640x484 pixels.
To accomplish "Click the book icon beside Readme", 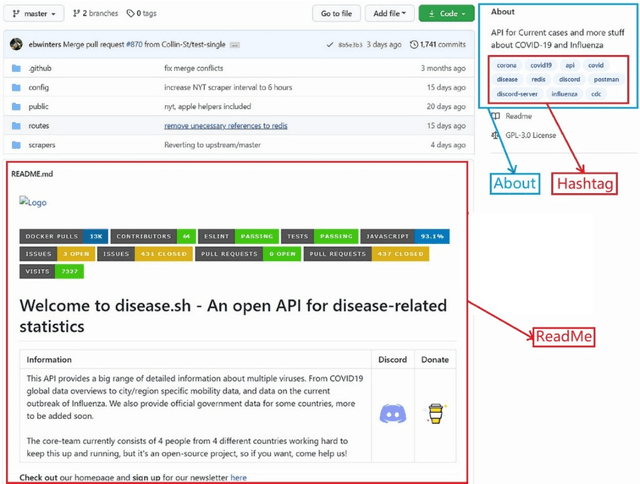I will (495, 116).
